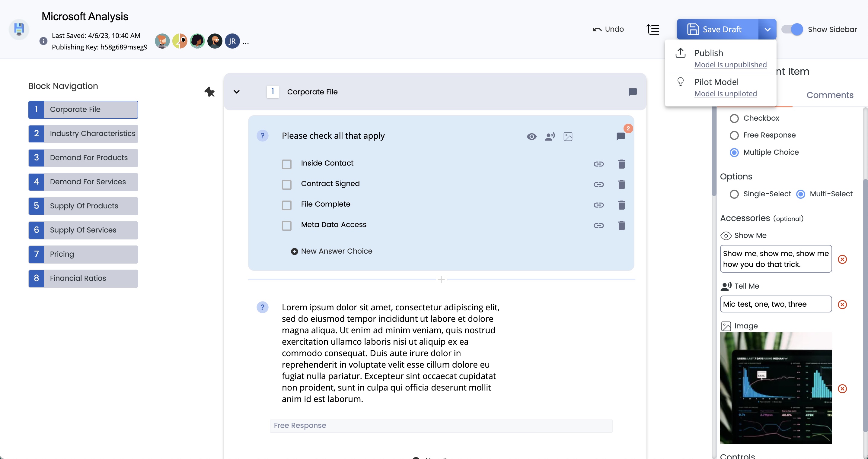Choose Pilot Model from the menu
Screen dimensions: 868x459
(x=716, y=82)
